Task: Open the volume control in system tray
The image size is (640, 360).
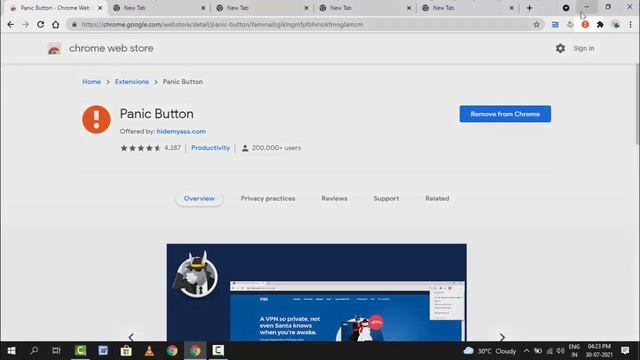Action: point(560,351)
